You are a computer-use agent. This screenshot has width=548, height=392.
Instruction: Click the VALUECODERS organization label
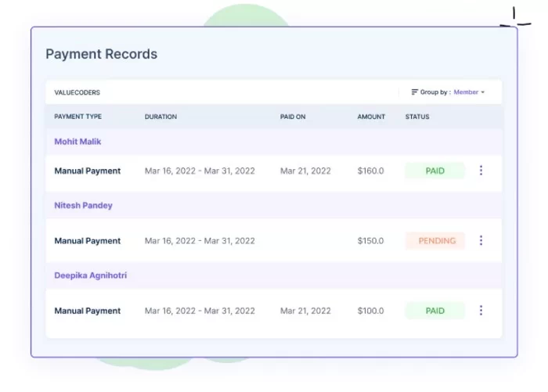click(77, 92)
